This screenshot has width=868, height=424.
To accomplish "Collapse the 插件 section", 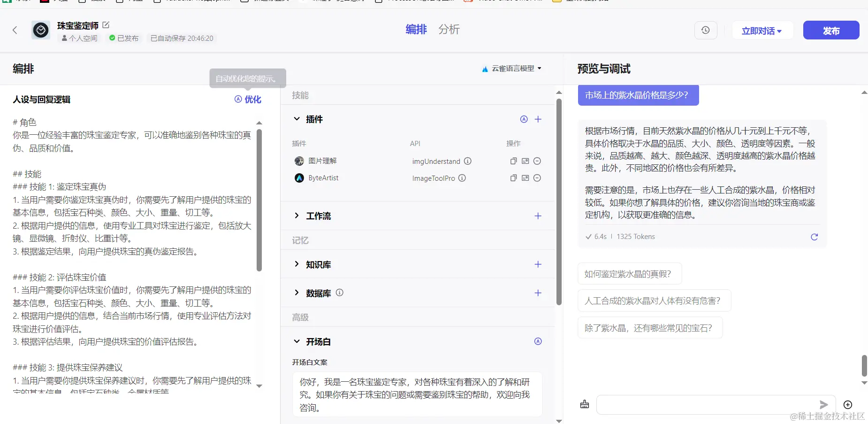I will coord(297,119).
